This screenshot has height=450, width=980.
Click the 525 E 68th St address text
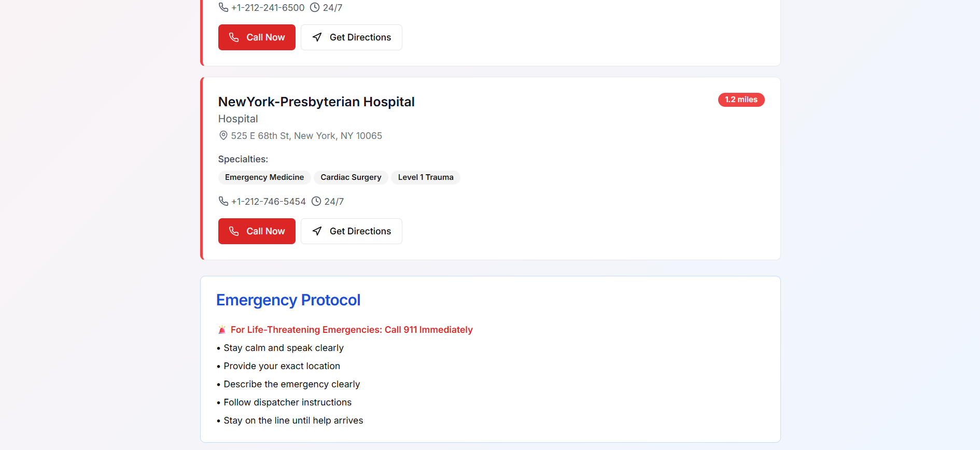306,135
